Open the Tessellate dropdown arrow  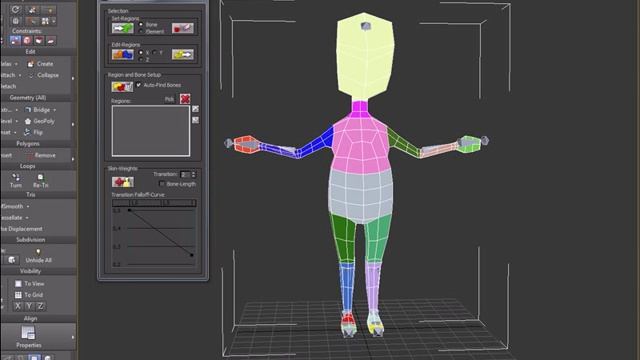pyautogui.click(x=27, y=218)
